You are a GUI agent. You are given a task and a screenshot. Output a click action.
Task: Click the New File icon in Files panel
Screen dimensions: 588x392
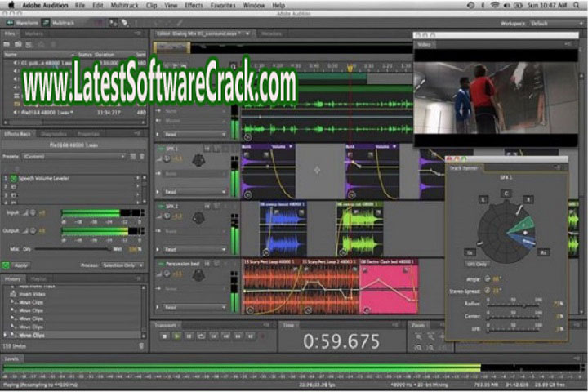pyautogui.click(x=29, y=44)
